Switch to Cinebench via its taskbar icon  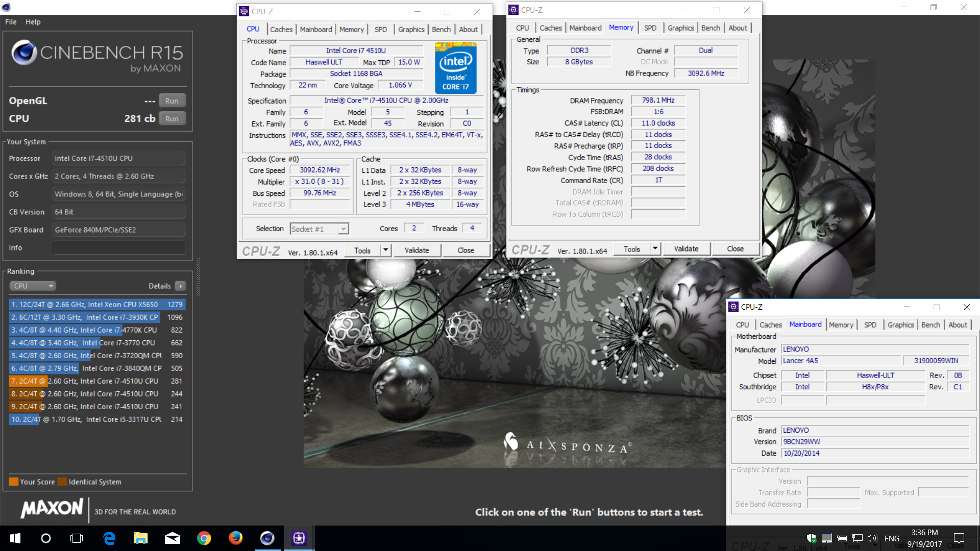pos(267,538)
